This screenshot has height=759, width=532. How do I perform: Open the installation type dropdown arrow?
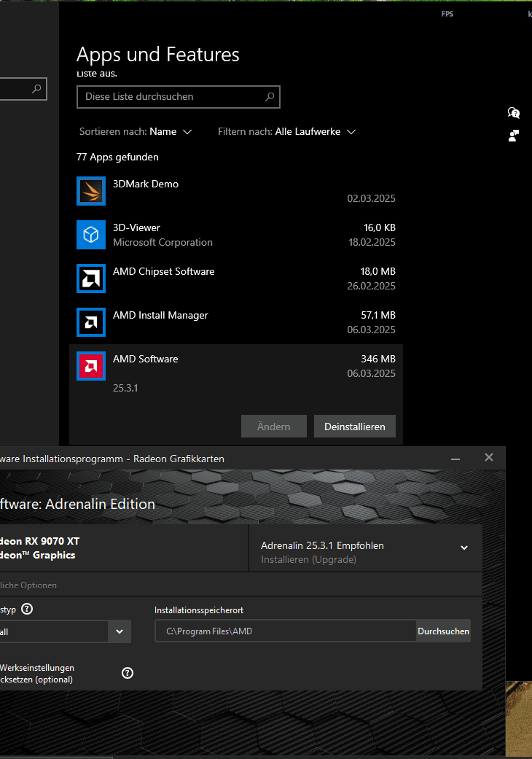(120, 631)
